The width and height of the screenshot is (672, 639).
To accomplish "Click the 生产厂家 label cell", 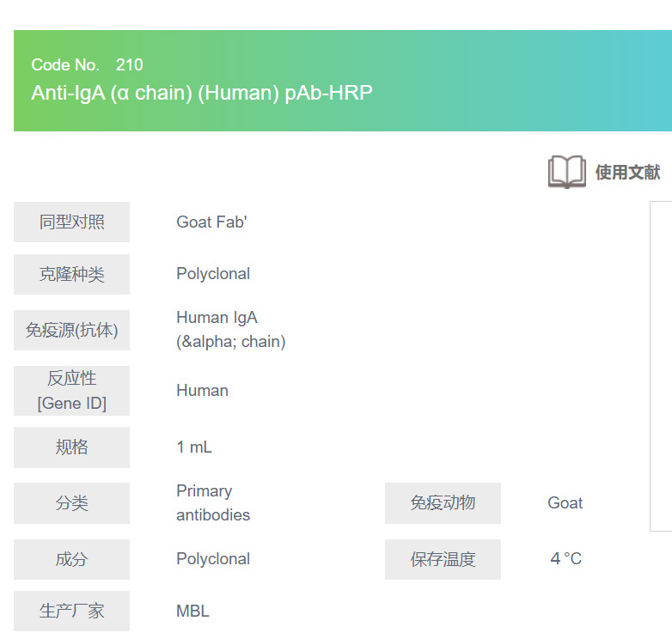I will [x=72, y=612].
